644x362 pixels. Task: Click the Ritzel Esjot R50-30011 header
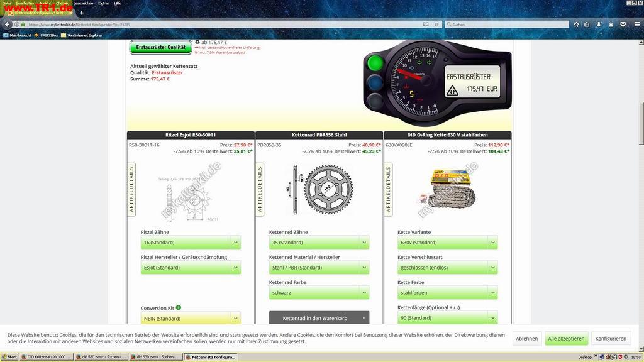coord(191,135)
